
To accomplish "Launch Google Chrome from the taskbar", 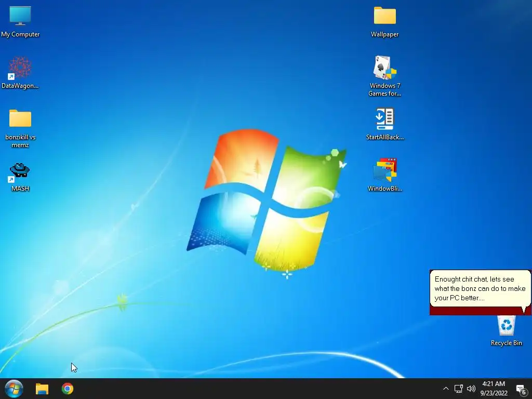I will click(x=68, y=389).
